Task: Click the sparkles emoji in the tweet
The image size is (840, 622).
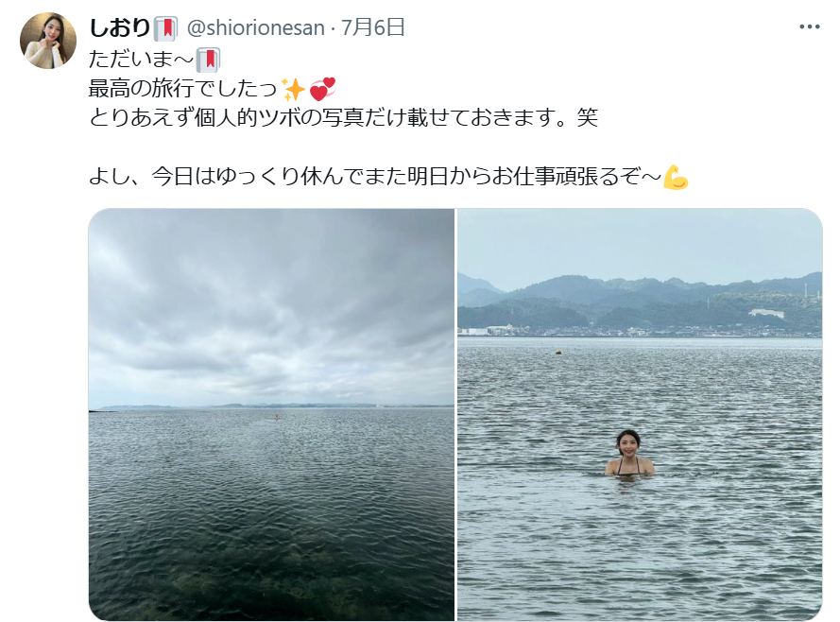Action: tap(294, 89)
